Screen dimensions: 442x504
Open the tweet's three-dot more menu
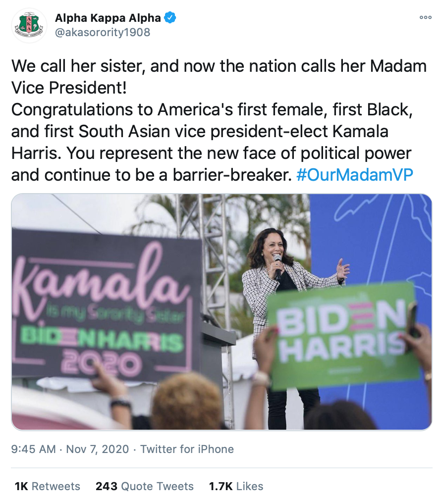coord(425,17)
